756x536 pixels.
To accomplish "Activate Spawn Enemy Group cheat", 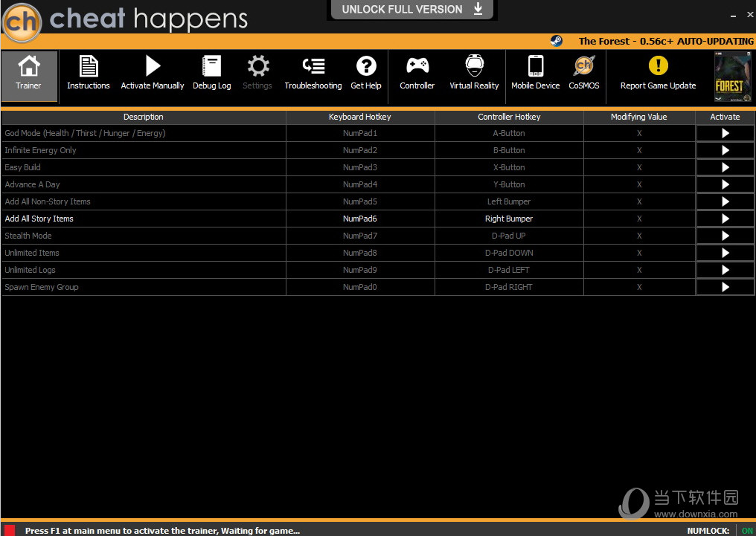I will (x=725, y=287).
